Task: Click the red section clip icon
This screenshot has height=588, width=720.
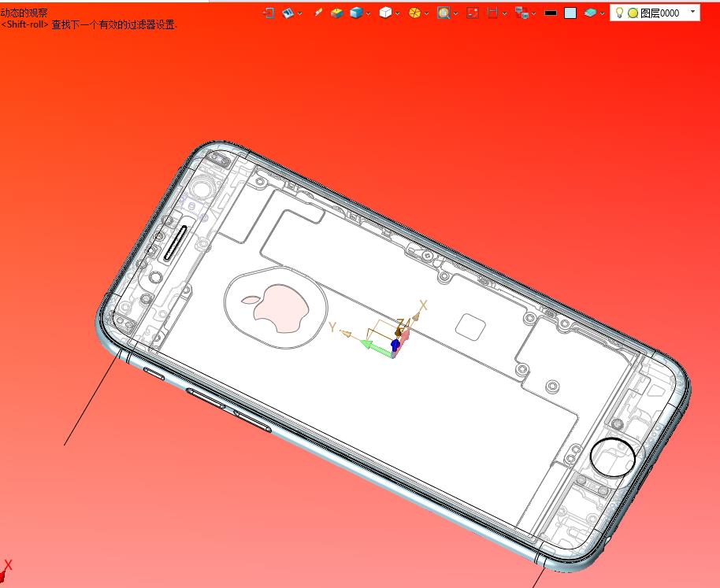Action: click(x=492, y=13)
